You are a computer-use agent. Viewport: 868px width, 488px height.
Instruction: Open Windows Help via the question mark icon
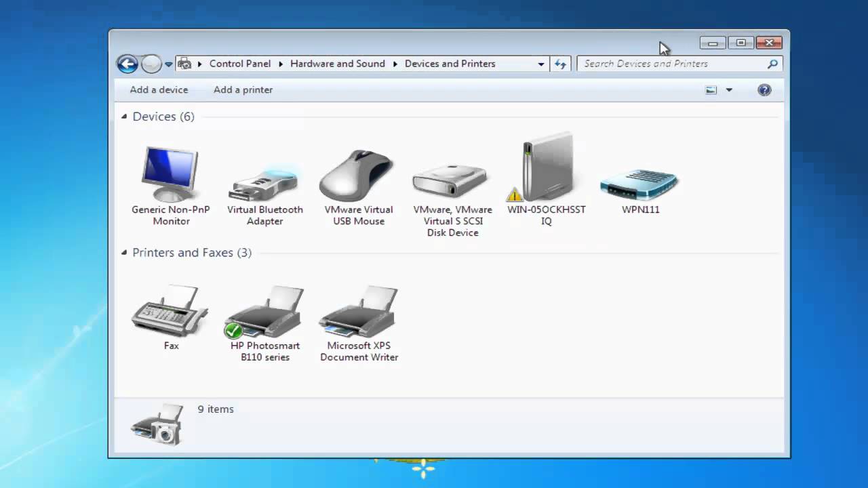pyautogui.click(x=764, y=89)
